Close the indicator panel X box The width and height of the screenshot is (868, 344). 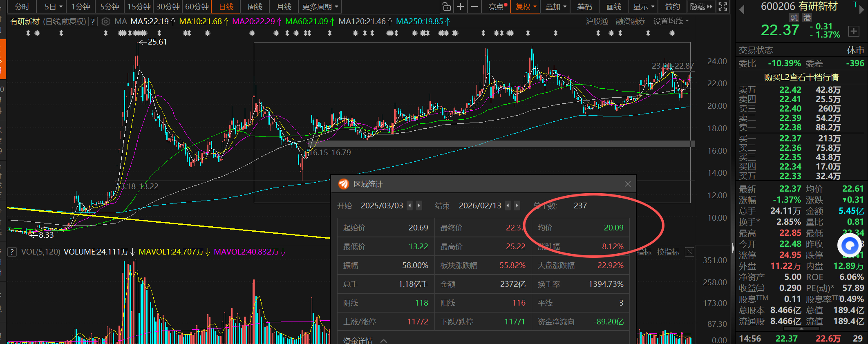pyautogui.click(x=689, y=252)
